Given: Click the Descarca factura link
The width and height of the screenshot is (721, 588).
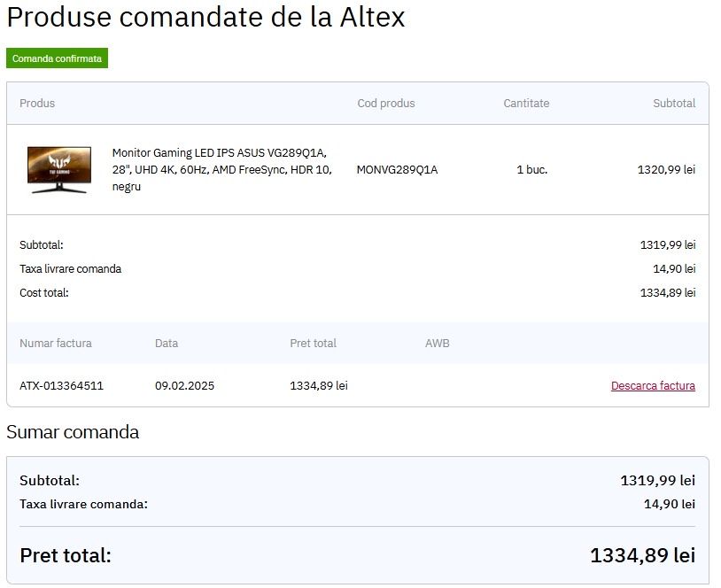Looking at the screenshot, I should (653, 386).
